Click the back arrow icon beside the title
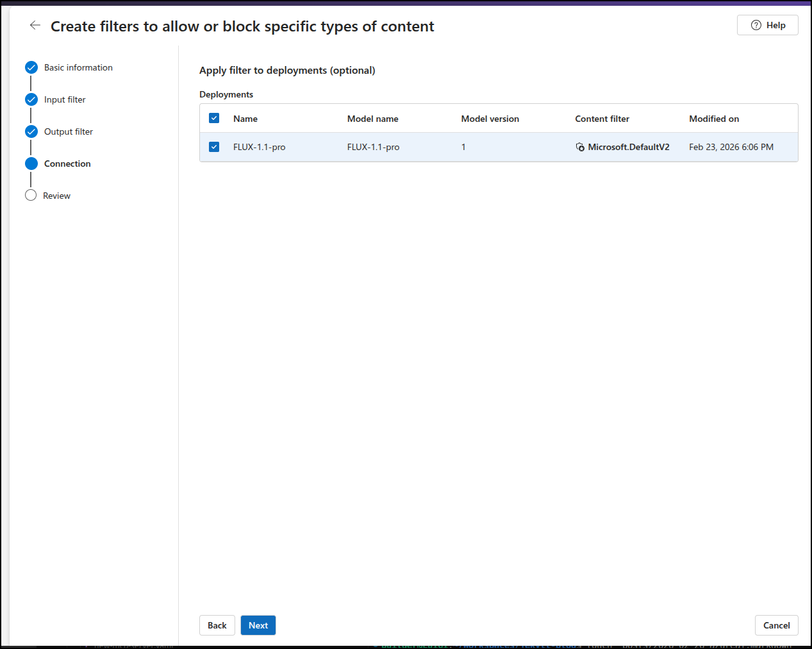The height and width of the screenshot is (649, 812). click(35, 26)
